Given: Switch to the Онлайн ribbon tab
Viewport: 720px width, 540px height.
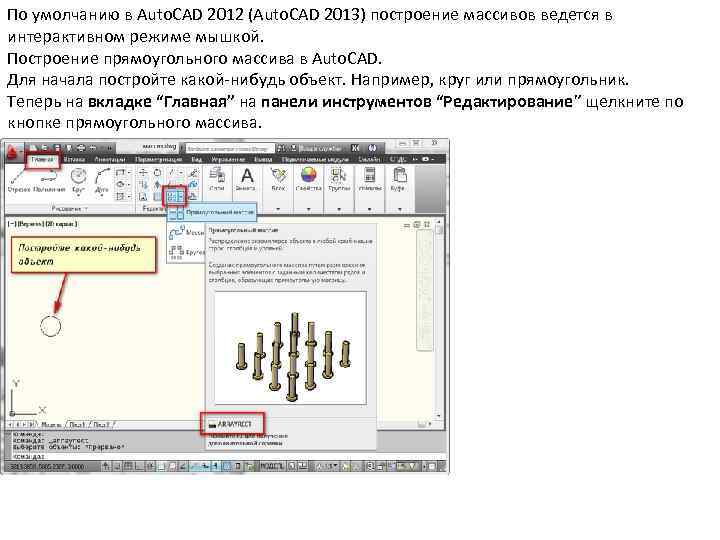Looking at the screenshot, I should pos(369,159).
